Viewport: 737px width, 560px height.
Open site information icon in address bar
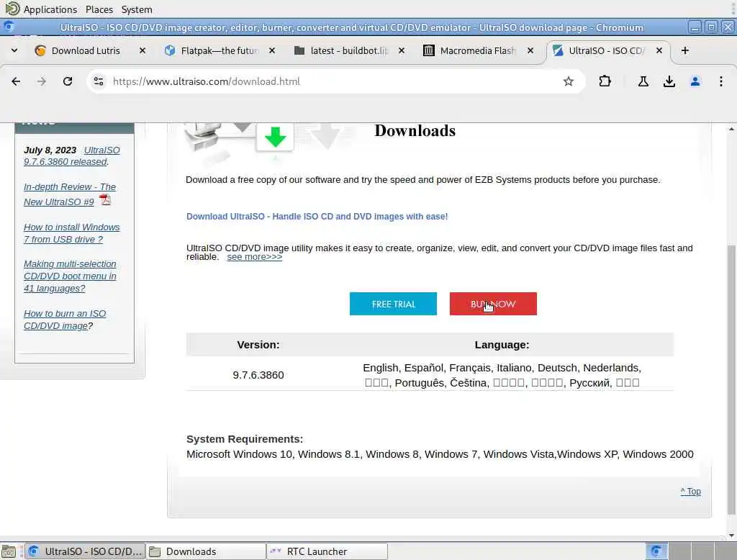click(99, 81)
